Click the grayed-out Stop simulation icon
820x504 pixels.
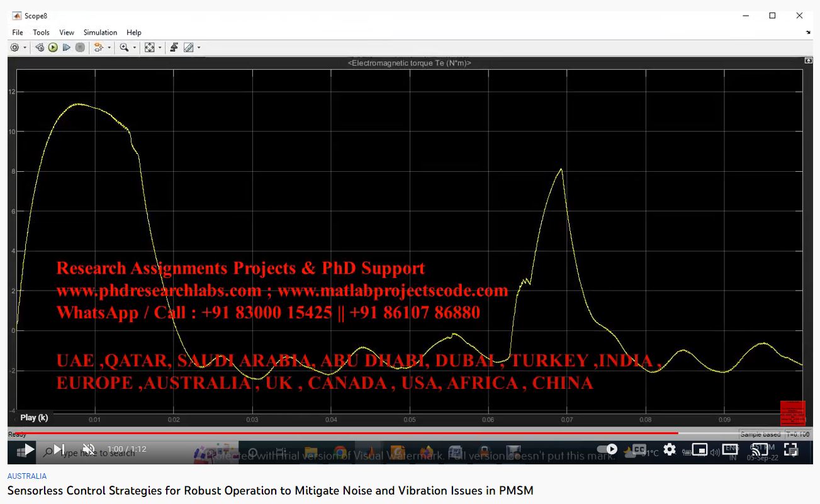click(80, 47)
